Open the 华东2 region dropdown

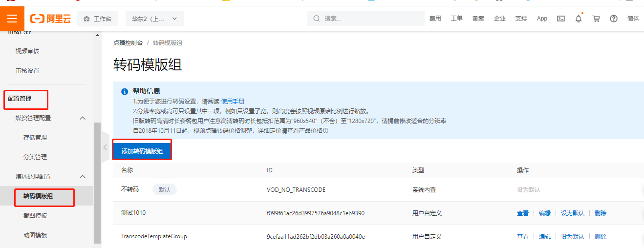(155, 19)
